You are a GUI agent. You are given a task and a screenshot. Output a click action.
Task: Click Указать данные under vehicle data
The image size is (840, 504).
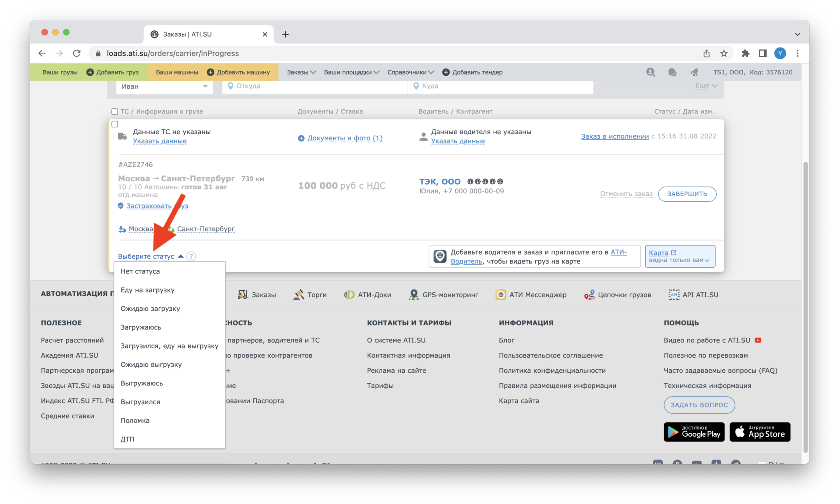(160, 141)
